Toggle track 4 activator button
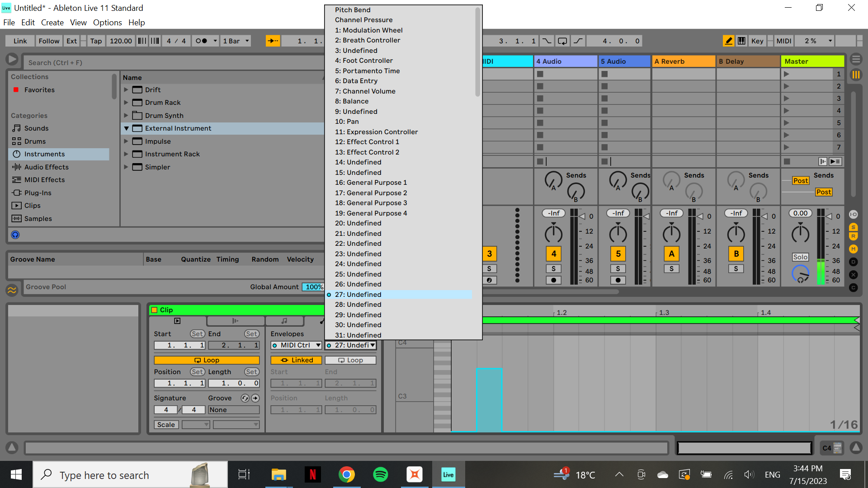The height and width of the screenshot is (488, 868). [x=553, y=254]
